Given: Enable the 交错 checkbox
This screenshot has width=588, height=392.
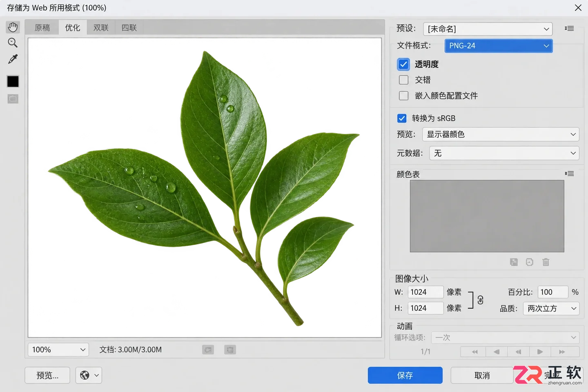Looking at the screenshot, I should pyautogui.click(x=403, y=80).
